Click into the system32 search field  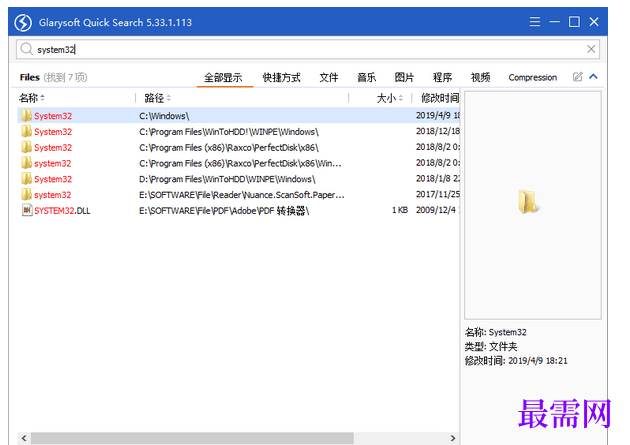(x=307, y=49)
